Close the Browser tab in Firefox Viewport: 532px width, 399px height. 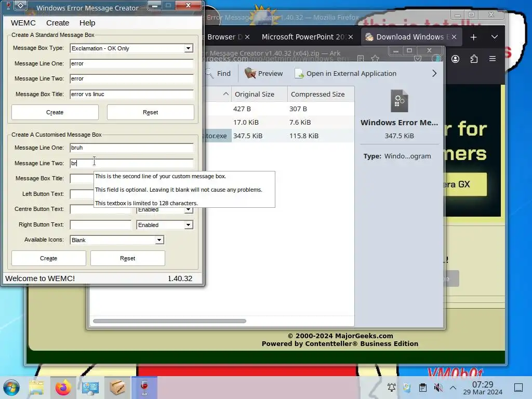pyautogui.click(x=247, y=37)
